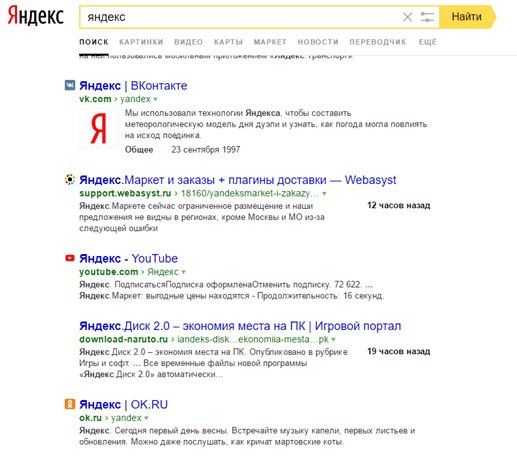Expand dropdown arrow after download-naruto.ru URL
517x459 pixels.
333,340
